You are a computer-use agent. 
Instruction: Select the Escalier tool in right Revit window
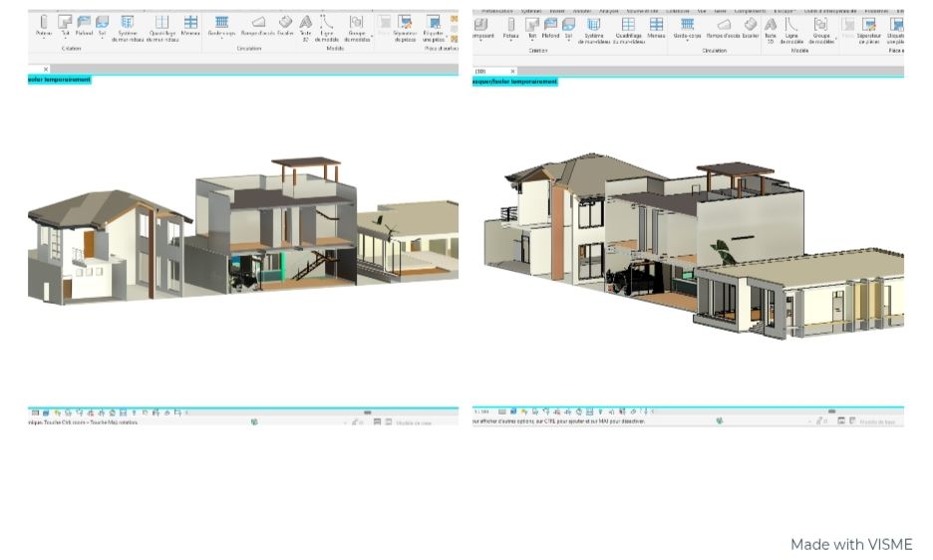(751, 27)
